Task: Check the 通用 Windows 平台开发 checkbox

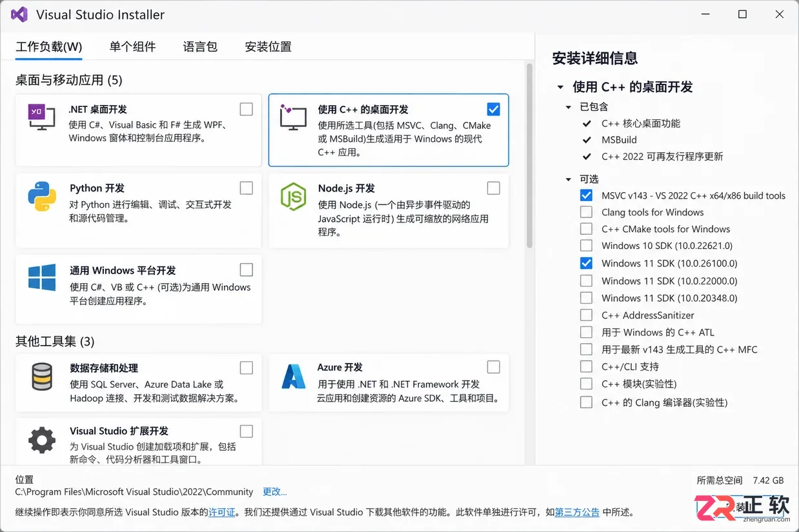Action: [247, 270]
